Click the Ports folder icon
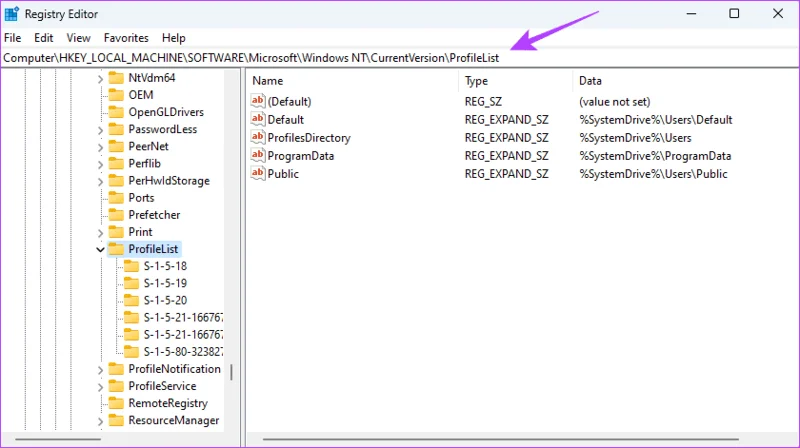Screen dimensions: 800x448 [x=116, y=197]
